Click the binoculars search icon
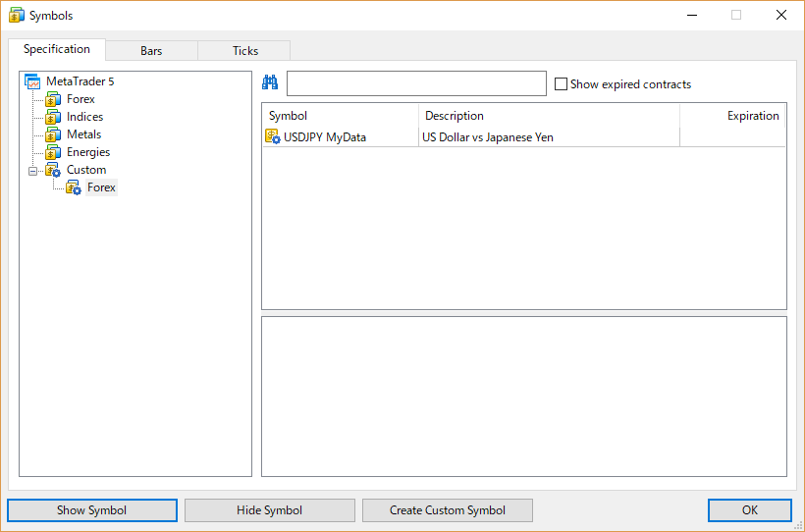Viewport: 805px width, 532px height. 271,82
